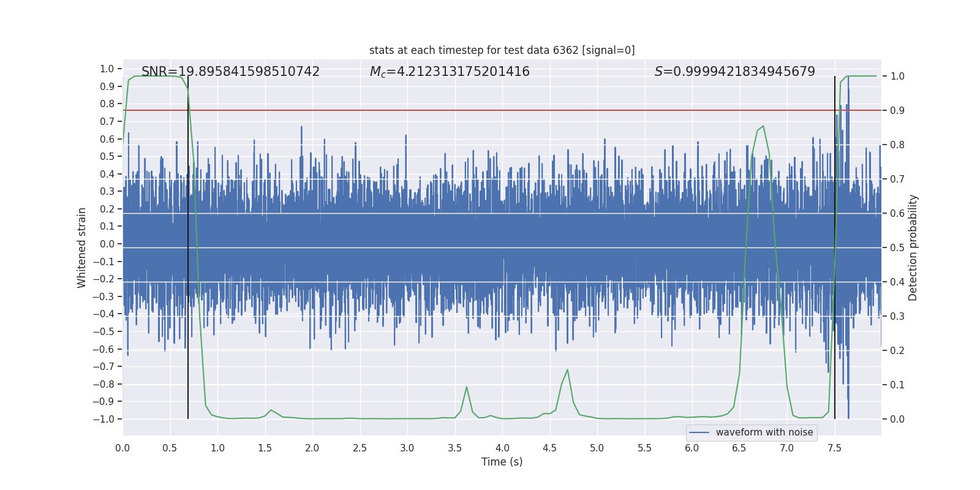Click the plot title mentioning test data 6362
This screenshot has width=980, height=490.
[x=502, y=50]
